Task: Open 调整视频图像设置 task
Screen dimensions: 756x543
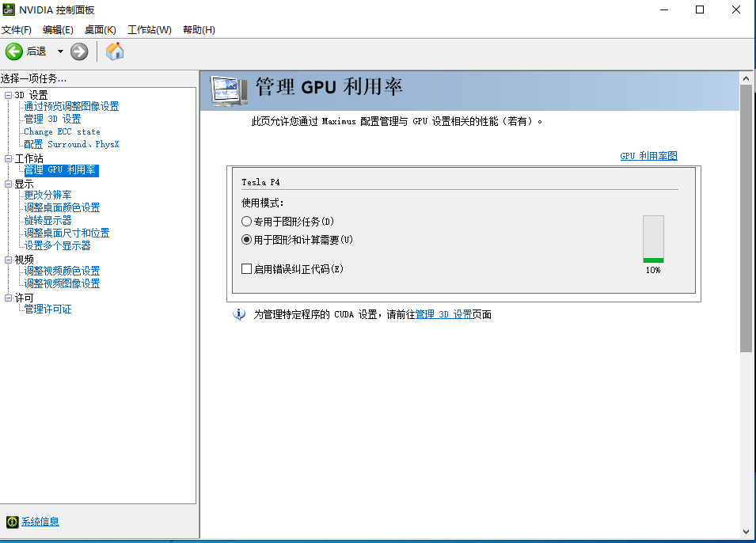Action: coord(63,283)
